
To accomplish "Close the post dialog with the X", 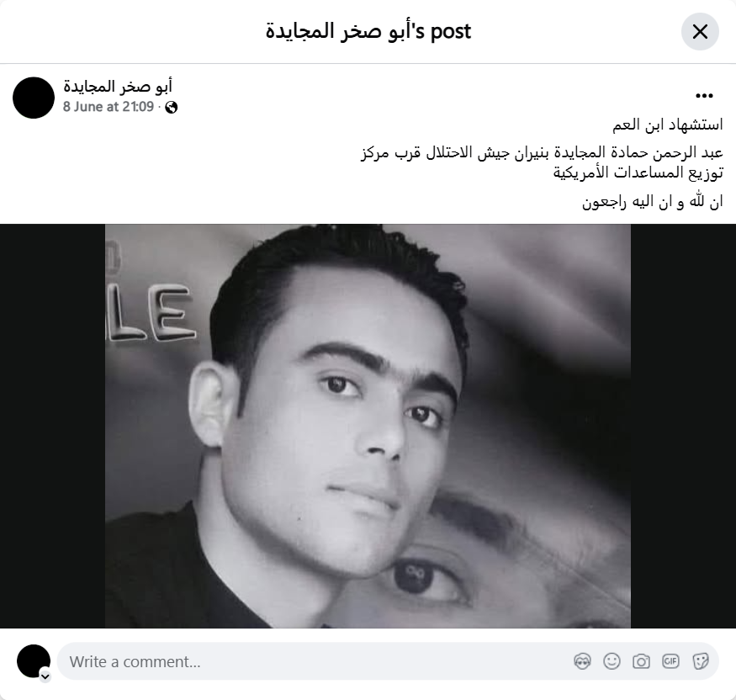I will point(700,31).
